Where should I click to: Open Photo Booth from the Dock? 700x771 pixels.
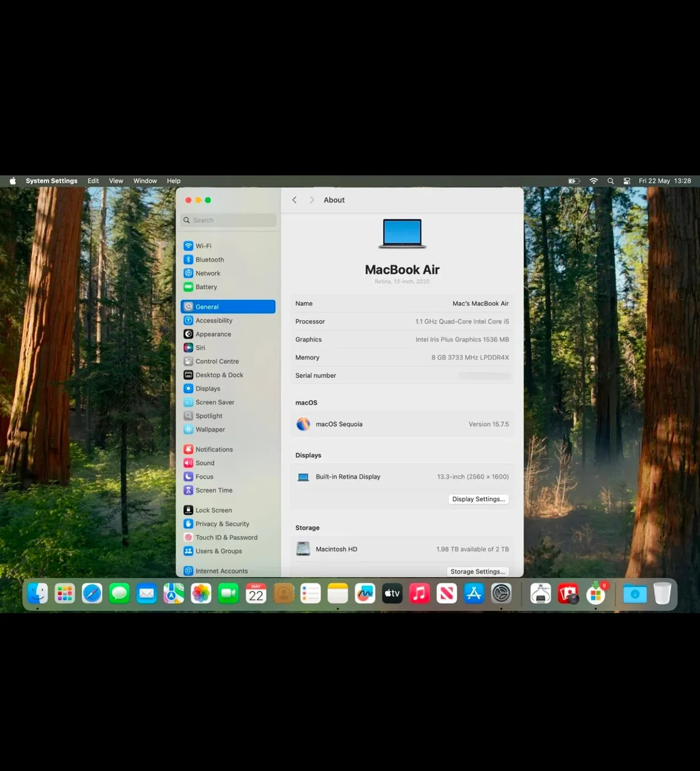pos(568,593)
